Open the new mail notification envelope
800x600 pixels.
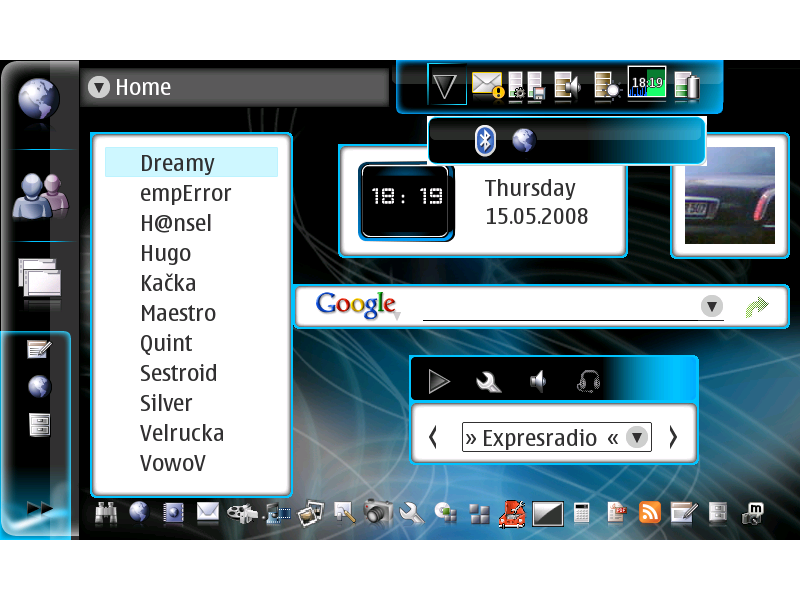487,85
